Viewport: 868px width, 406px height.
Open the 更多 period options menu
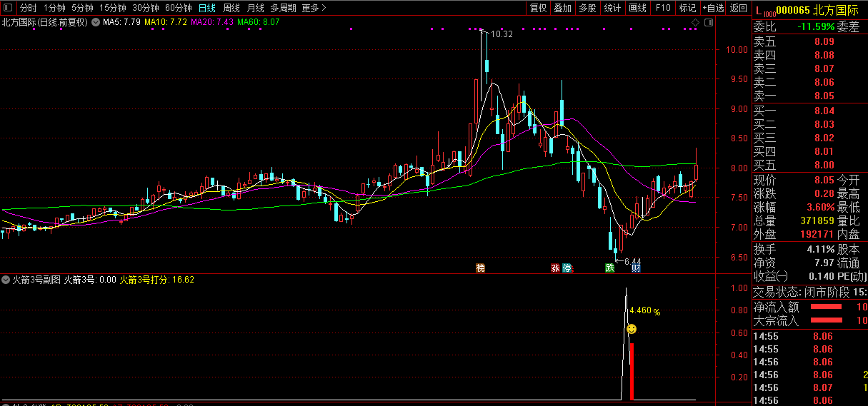click(x=314, y=8)
